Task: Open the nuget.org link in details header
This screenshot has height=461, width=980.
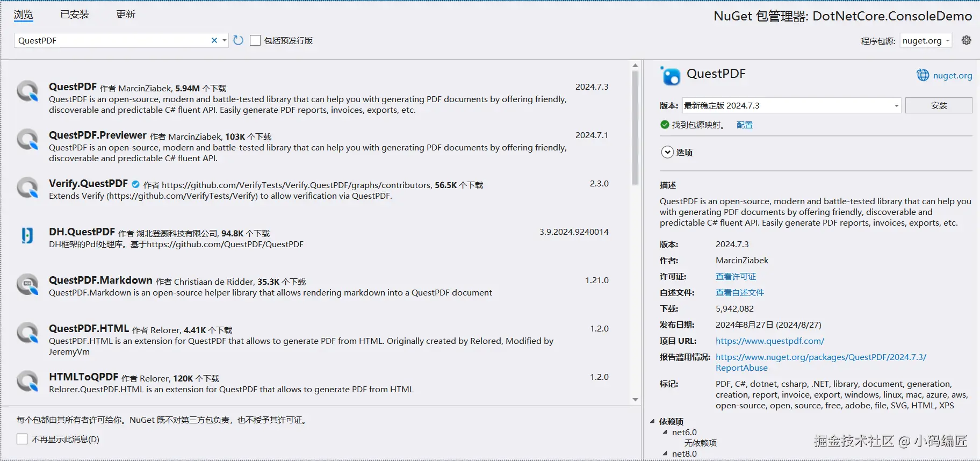Action: pos(953,75)
